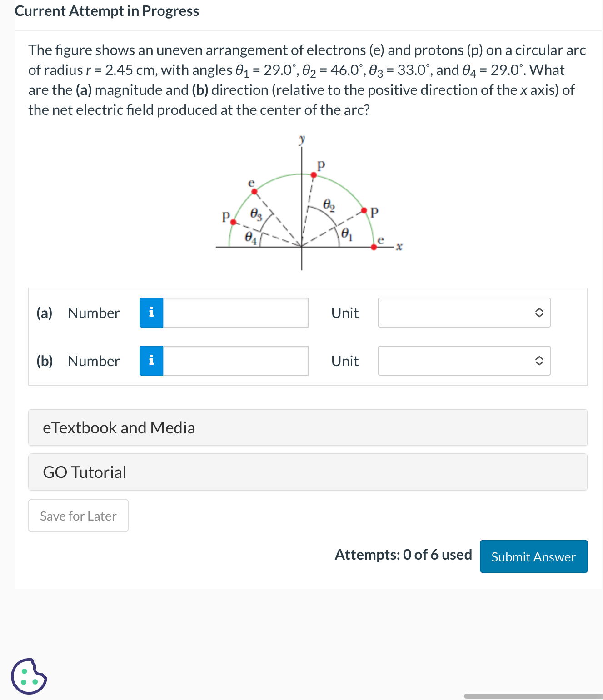
Task: Click the Number input field for part (a)
Action: point(235,312)
